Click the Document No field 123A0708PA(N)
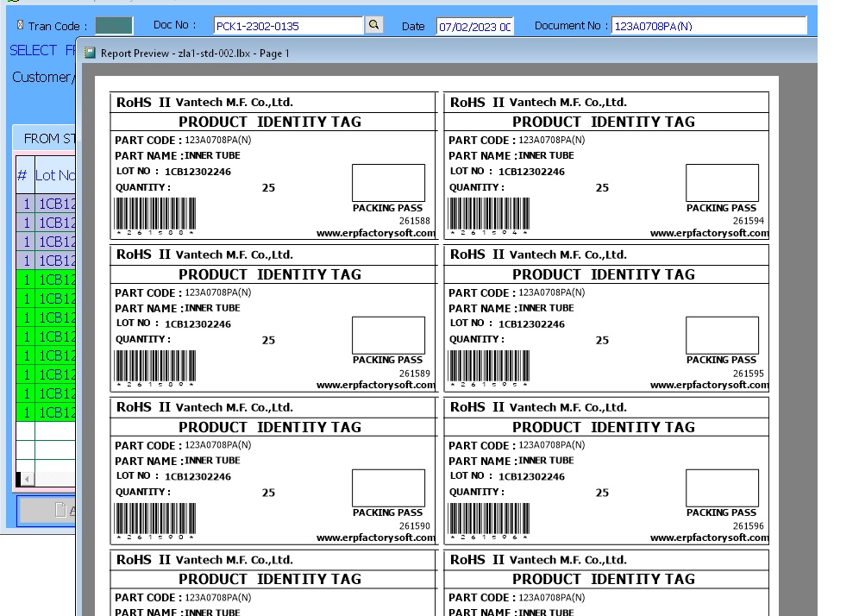Screen dimensions: 859x616 tap(708, 26)
